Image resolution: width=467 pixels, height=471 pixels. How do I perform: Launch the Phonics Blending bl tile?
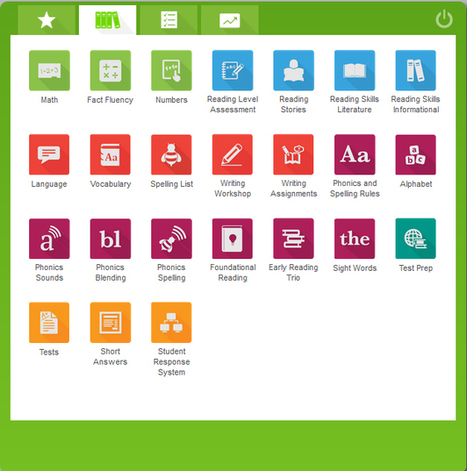coord(110,239)
